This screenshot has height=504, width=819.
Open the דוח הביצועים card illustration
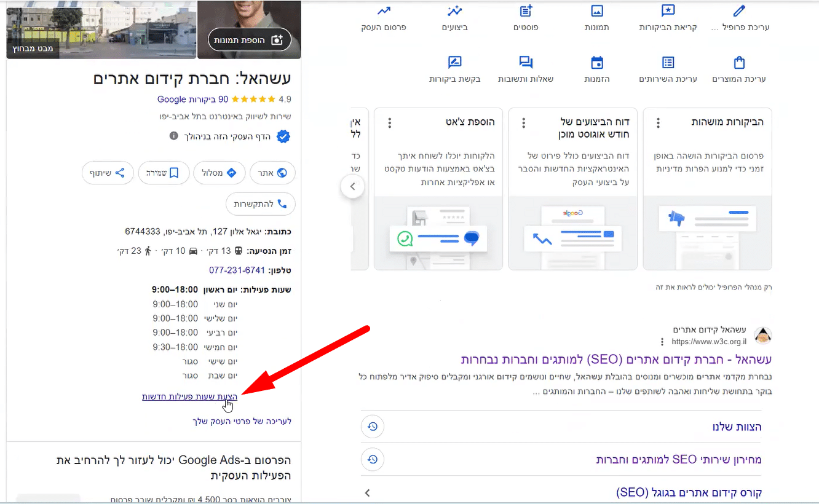(x=573, y=232)
